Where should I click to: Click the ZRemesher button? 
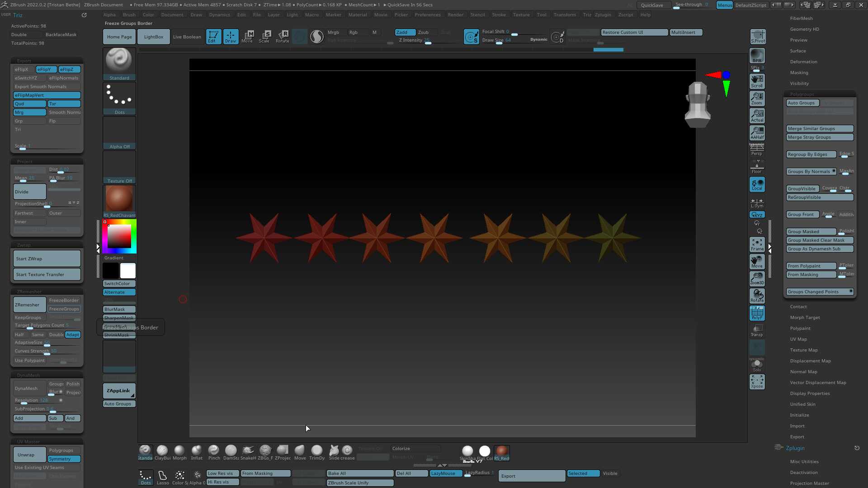(x=29, y=305)
